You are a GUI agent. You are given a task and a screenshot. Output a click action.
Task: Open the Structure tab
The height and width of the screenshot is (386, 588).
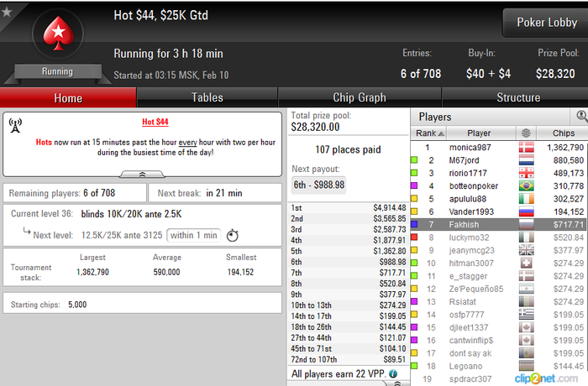click(x=518, y=97)
